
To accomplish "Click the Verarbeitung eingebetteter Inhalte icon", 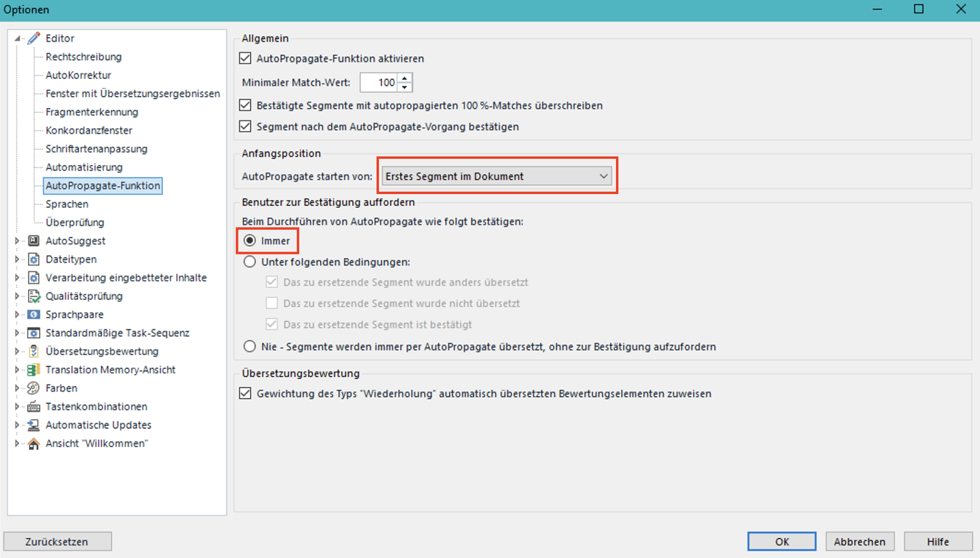I will 33,278.
